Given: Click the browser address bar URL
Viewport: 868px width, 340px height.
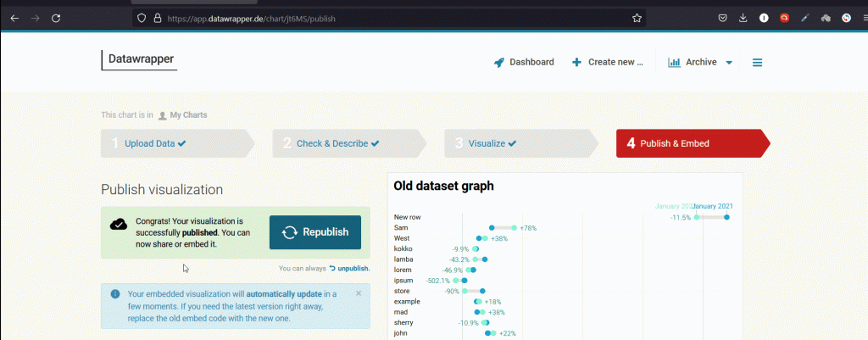Looking at the screenshot, I should pos(339,17).
